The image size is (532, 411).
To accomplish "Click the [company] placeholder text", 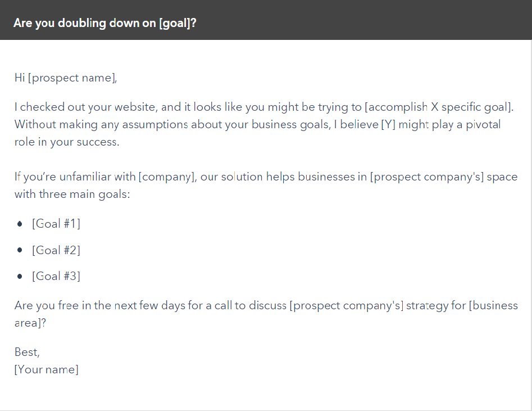I will [x=166, y=177].
